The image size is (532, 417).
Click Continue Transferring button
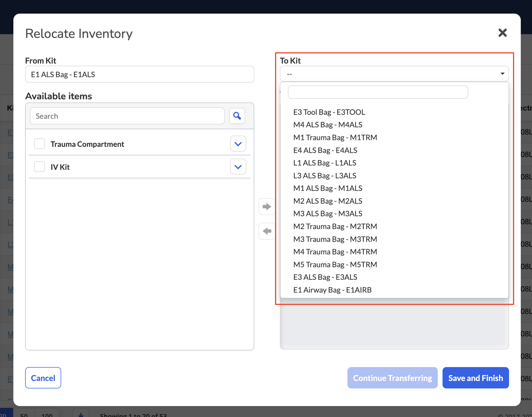tap(392, 378)
